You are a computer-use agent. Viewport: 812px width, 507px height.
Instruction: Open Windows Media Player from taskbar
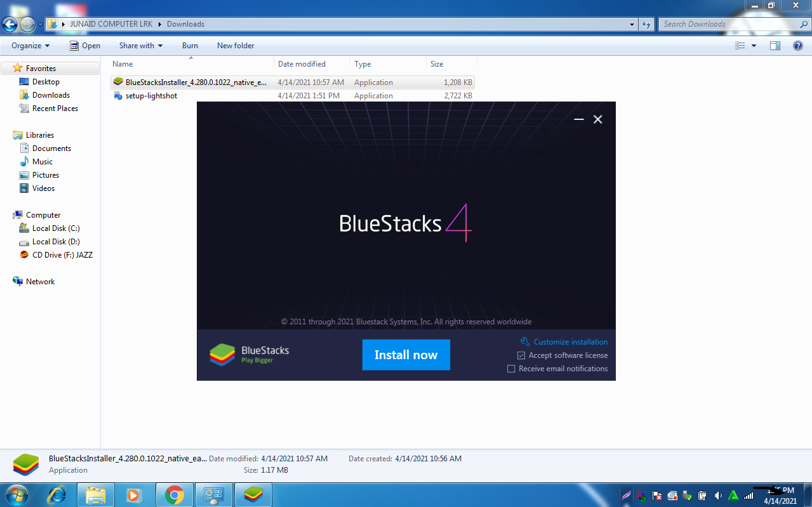[x=134, y=495]
